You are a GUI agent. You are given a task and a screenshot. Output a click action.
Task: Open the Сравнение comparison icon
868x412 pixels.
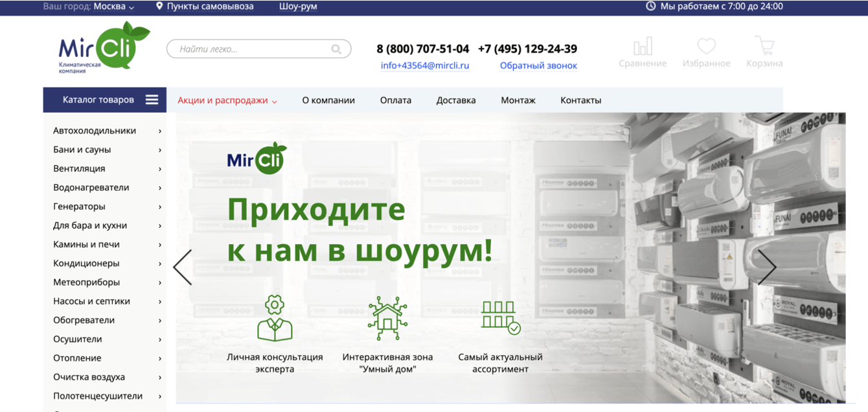pos(643,45)
